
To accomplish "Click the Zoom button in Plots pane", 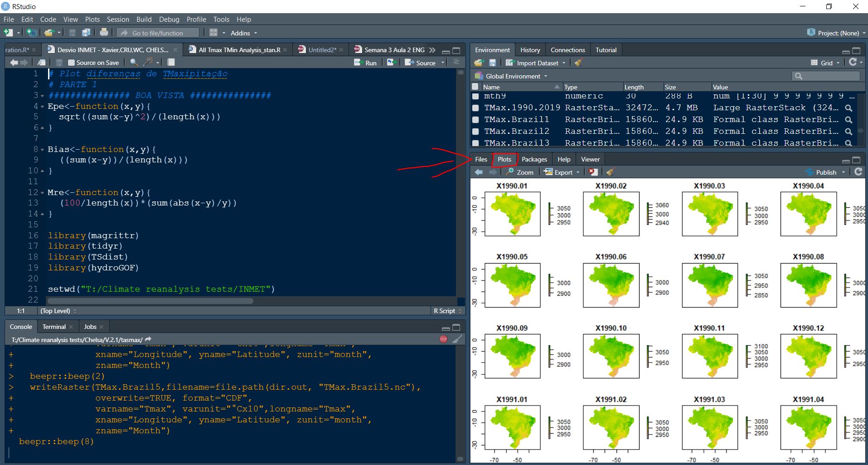I will tap(520, 172).
